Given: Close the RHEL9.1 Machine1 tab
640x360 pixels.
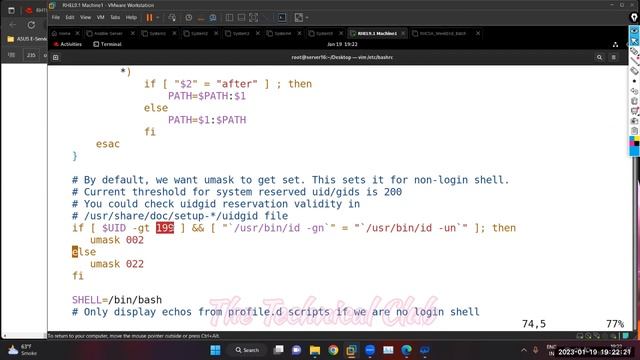Looking at the screenshot, I should [403, 33].
